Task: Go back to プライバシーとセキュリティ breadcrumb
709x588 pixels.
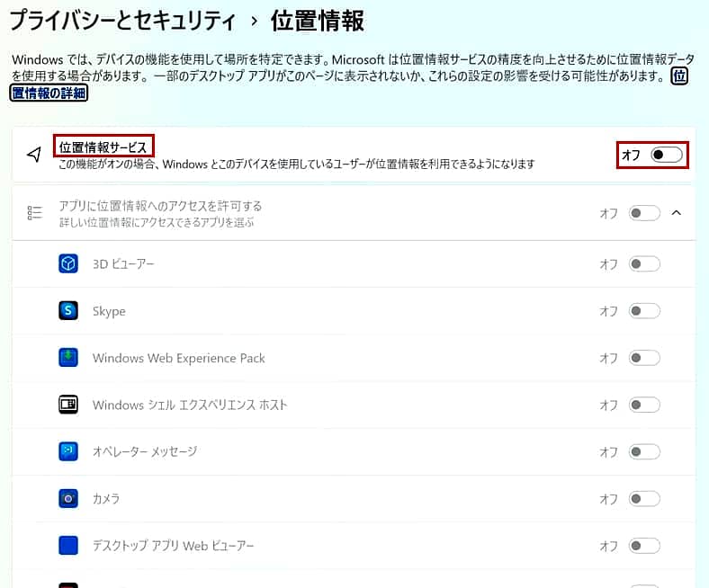Action: (x=122, y=21)
